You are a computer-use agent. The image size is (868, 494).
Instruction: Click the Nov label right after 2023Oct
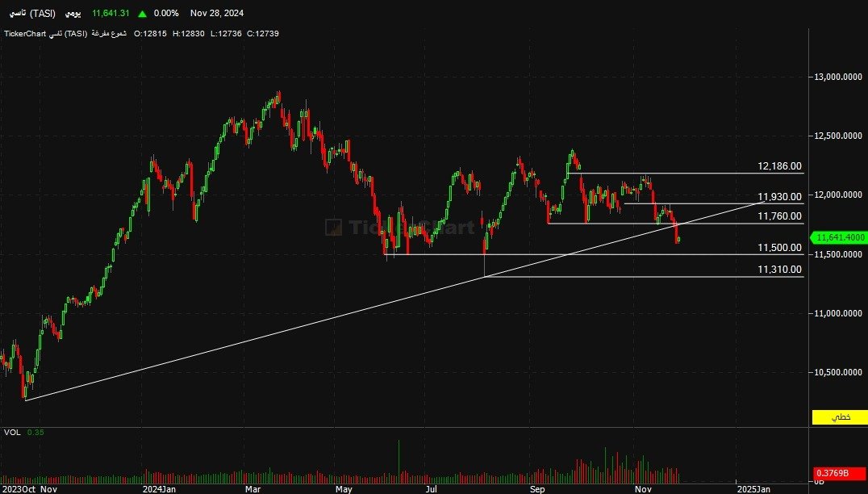(x=49, y=490)
